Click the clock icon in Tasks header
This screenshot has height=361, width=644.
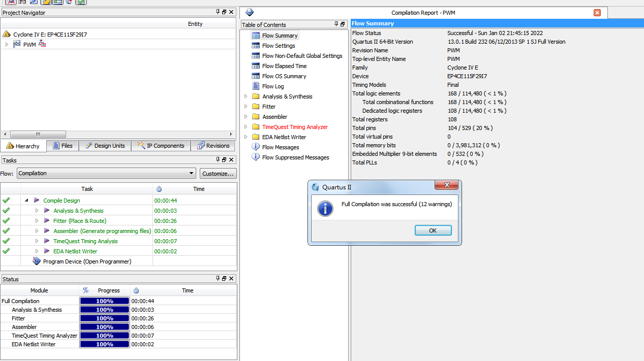pos(159,189)
